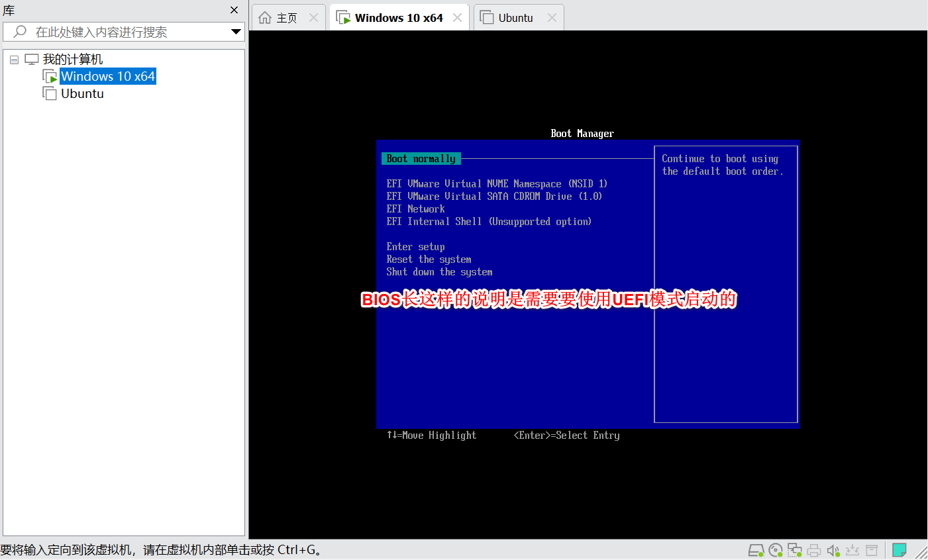Click the <Enter>=Select Entry hint text

point(567,435)
